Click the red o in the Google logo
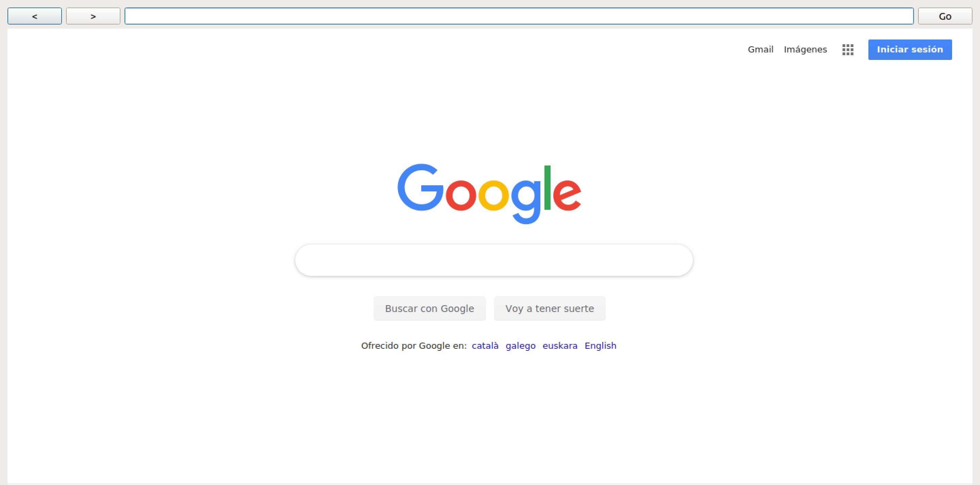Image resolution: width=980 pixels, height=485 pixels. [x=461, y=194]
